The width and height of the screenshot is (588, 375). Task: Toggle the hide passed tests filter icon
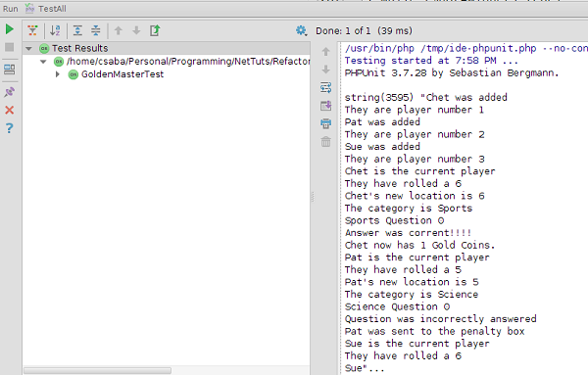pos(33,30)
